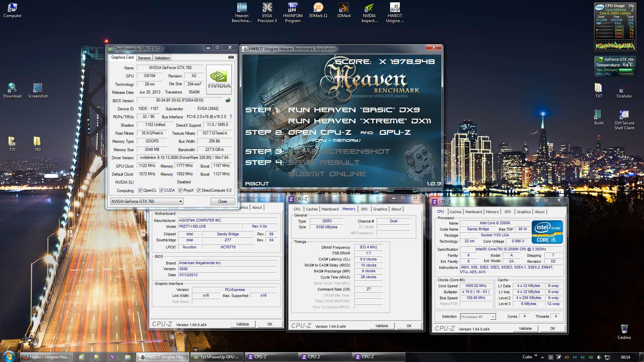This screenshot has height=362, width=644.
Task: Toggle the OpenCL checkbox in GPU-Z
Action: [140, 190]
